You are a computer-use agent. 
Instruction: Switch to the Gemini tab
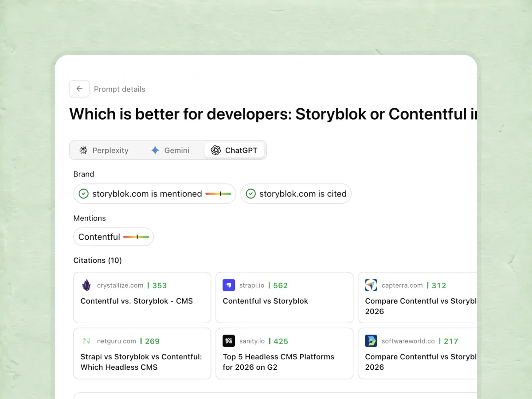click(170, 150)
